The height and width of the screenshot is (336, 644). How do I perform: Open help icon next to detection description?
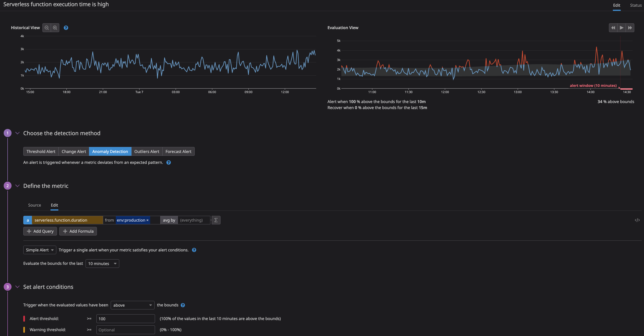[169, 162]
